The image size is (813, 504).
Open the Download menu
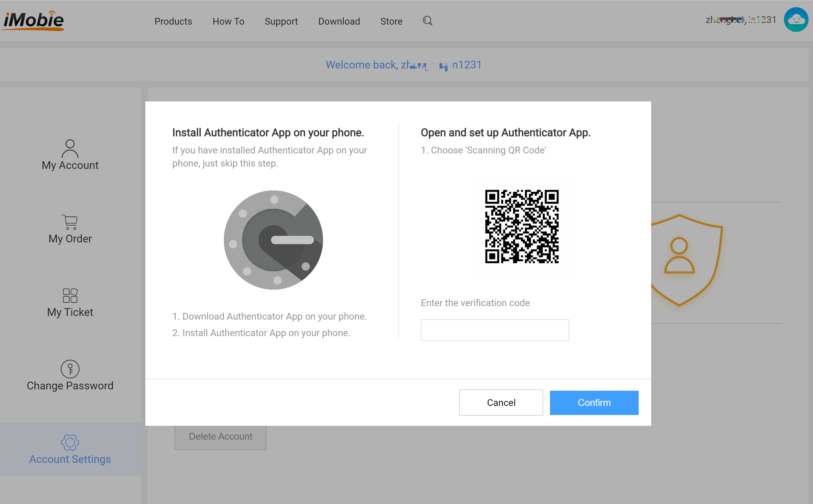click(x=339, y=21)
